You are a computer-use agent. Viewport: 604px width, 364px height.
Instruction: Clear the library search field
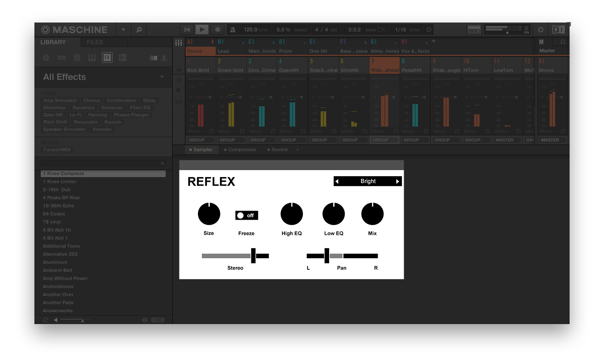162,163
